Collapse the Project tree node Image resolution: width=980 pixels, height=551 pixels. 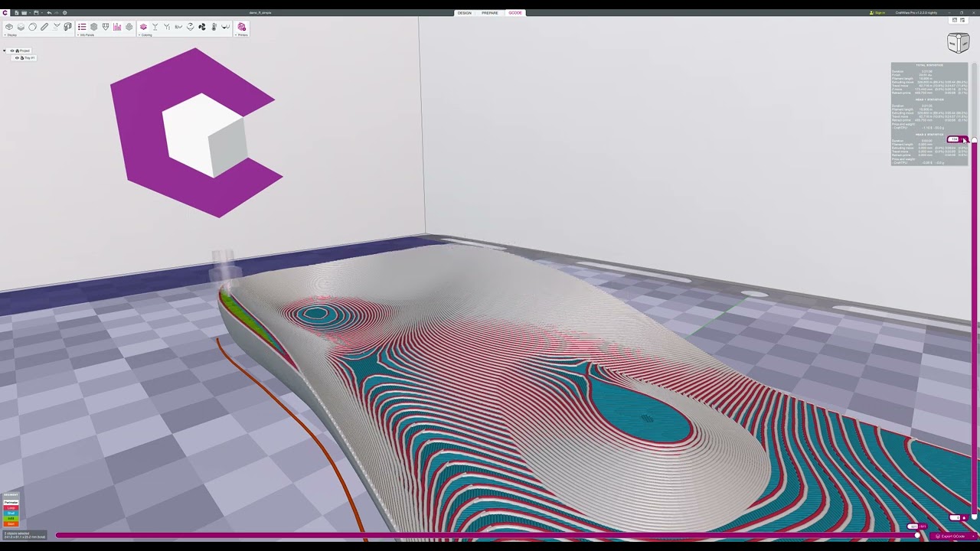pyautogui.click(x=5, y=51)
